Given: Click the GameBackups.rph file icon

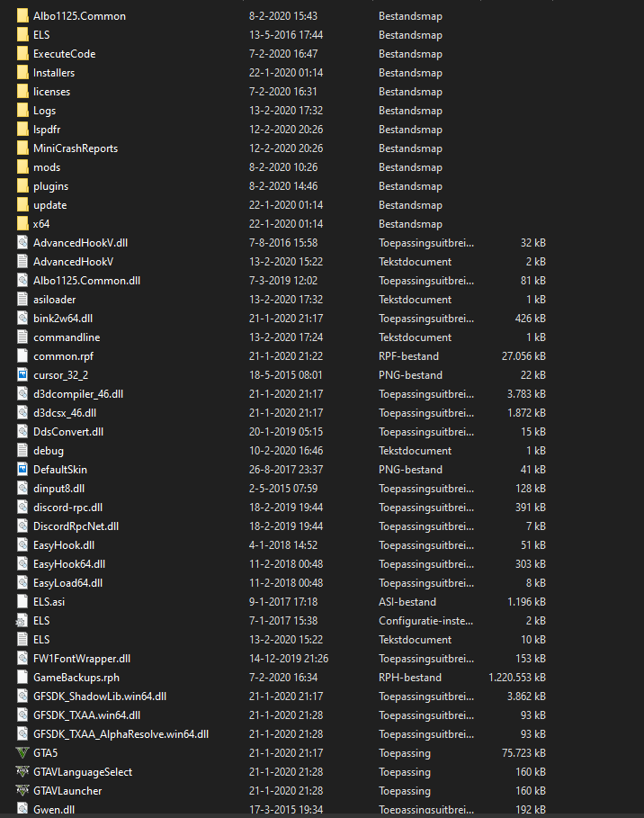Looking at the screenshot, I should [22, 677].
